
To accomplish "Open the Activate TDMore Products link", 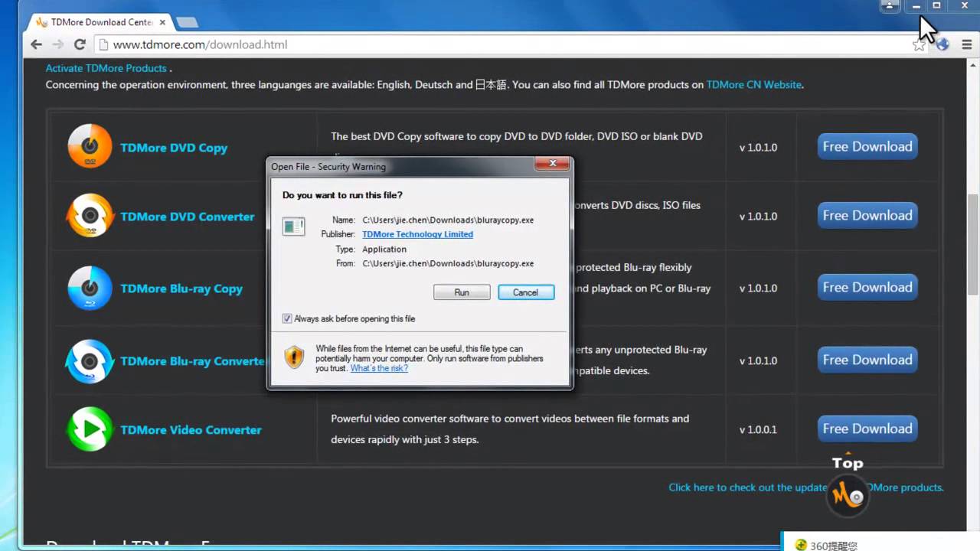I will pyautogui.click(x=106, y=68).
